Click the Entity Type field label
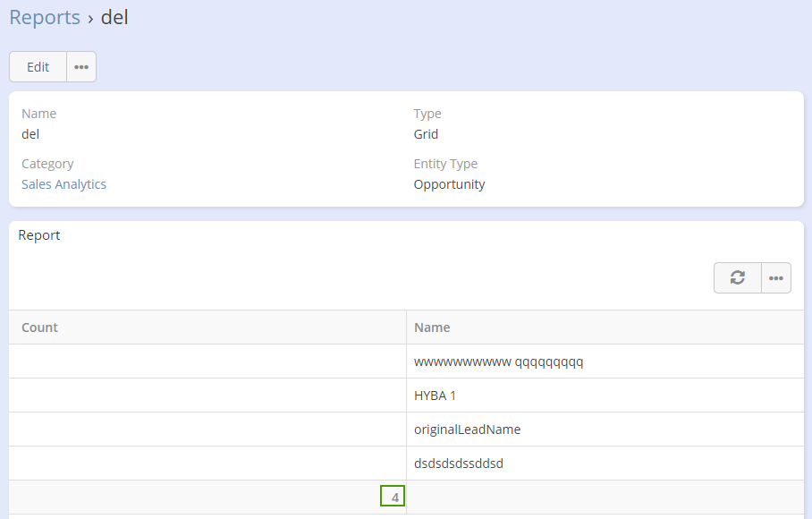This screenshot has height=519, width=812. point(445,164)
